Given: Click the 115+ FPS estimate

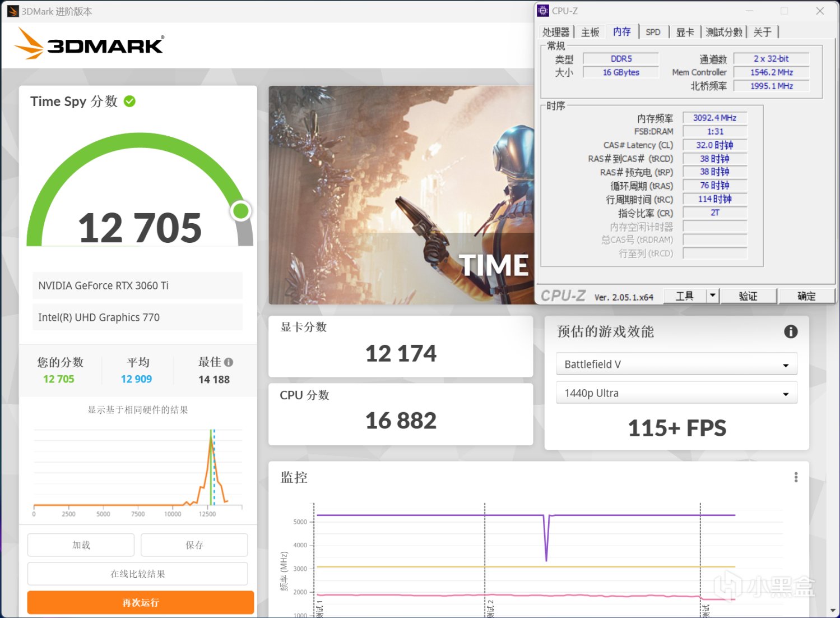Looking at the screenshot, I should coord(677,428).
